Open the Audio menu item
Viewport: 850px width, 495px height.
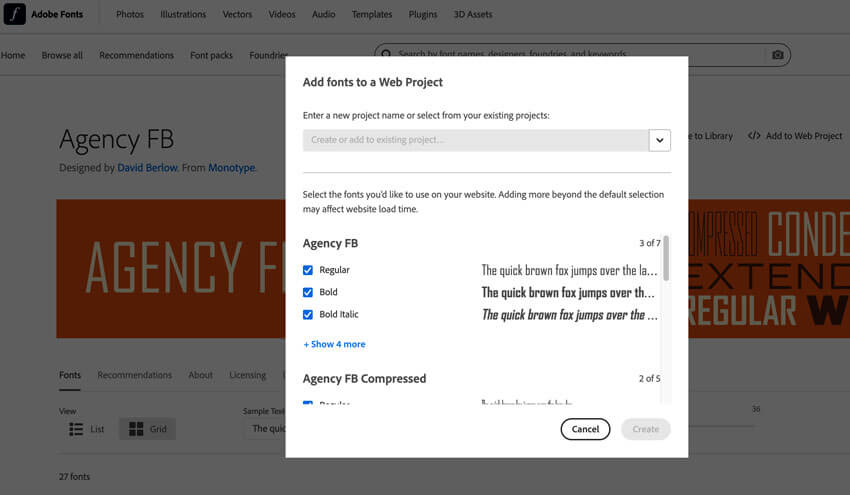[324, 14]
